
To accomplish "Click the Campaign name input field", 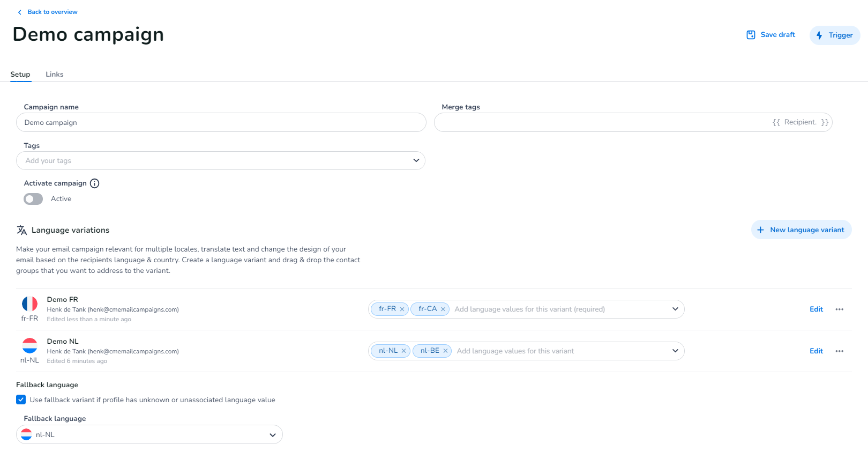I will [221, 122].
